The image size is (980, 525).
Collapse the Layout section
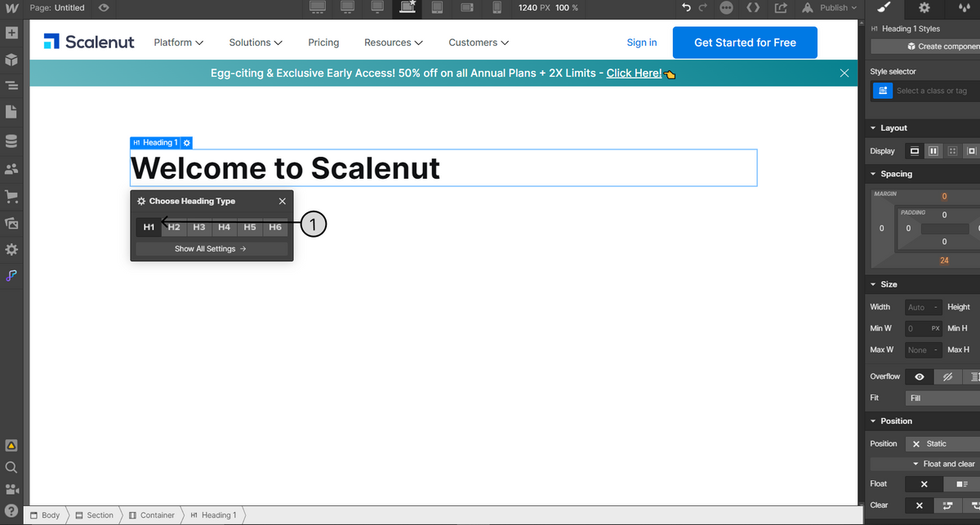coord(873,128)
